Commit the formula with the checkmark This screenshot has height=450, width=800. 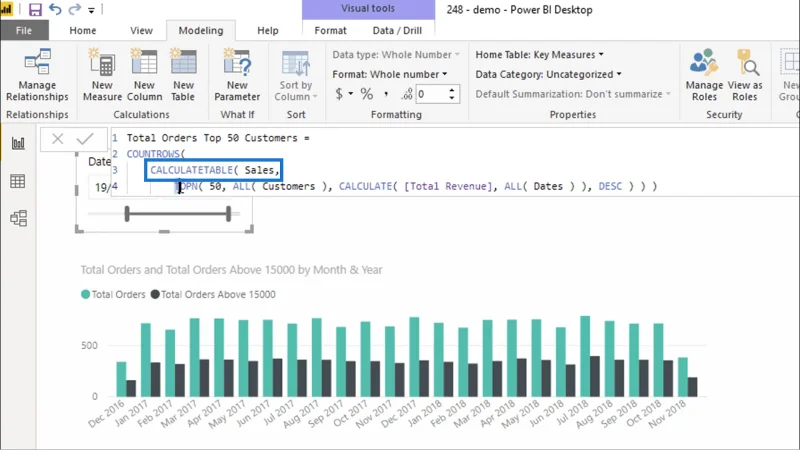[x=85, y=139]
